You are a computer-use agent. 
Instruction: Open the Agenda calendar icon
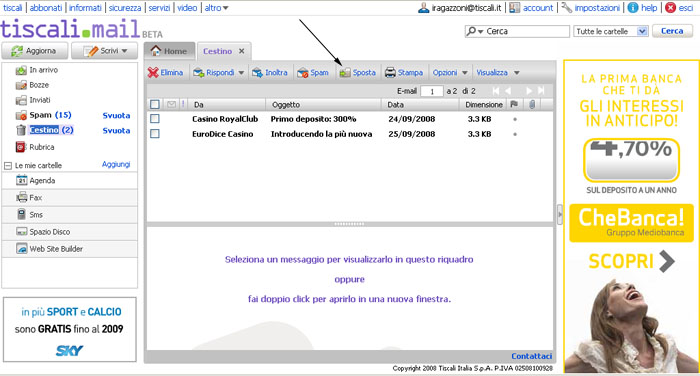pyautogui.click(x=21, y=180)
